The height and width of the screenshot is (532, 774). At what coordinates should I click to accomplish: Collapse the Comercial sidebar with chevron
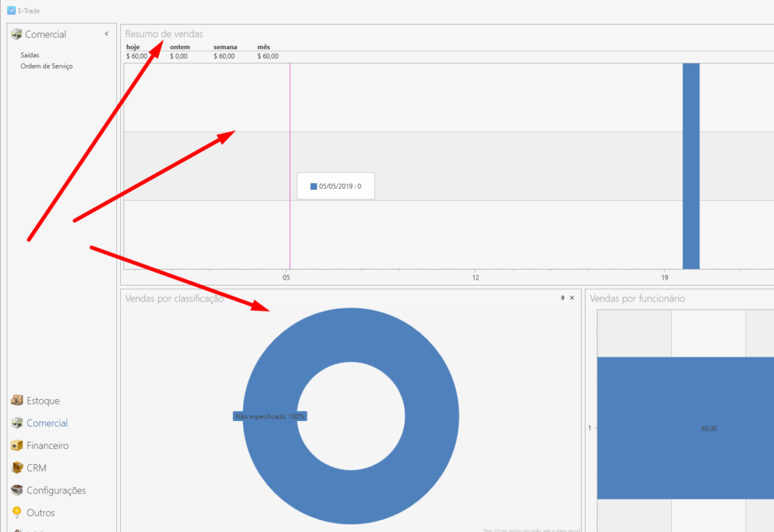pyautogui.click(x=107, y=34)
